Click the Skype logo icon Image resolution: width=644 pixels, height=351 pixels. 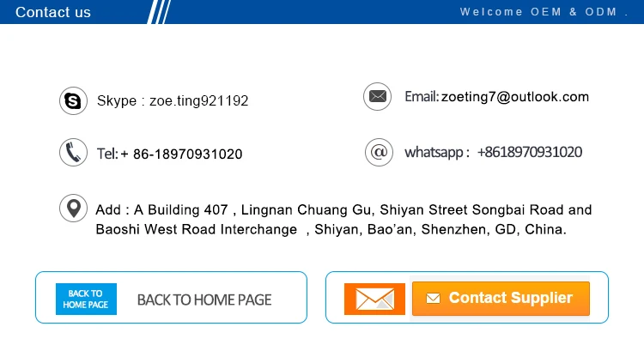pyautogui.click(x=73, y=100)
